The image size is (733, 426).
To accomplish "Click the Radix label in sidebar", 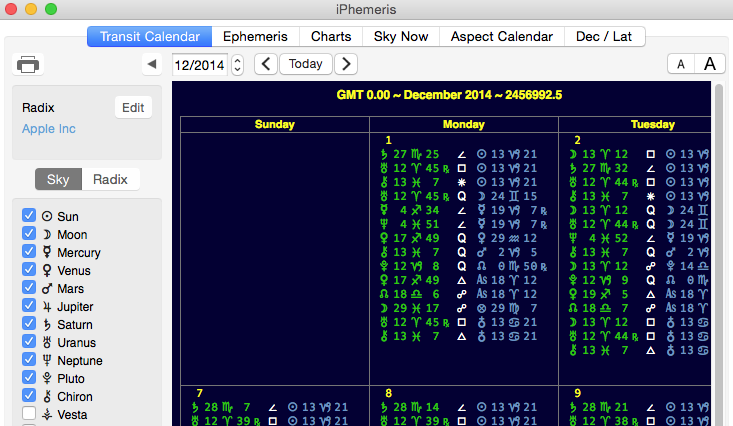I will click(x=38, y=108).
